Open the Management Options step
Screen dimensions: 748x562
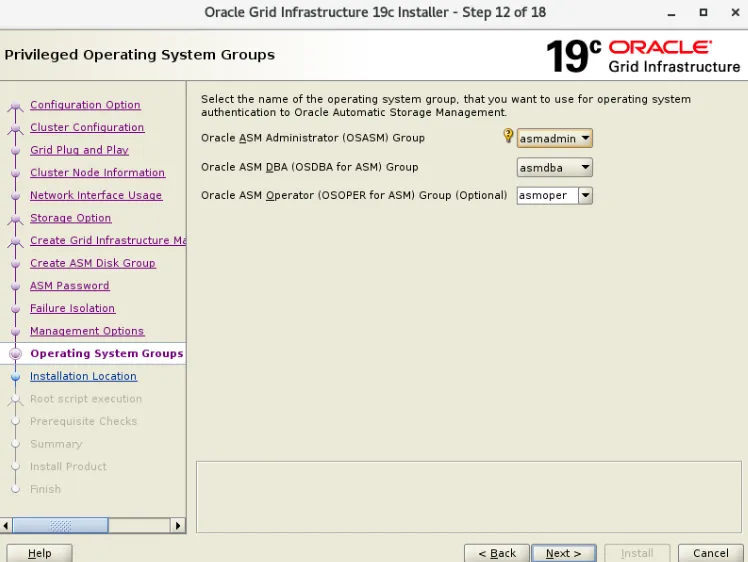(x=87, y=331)
